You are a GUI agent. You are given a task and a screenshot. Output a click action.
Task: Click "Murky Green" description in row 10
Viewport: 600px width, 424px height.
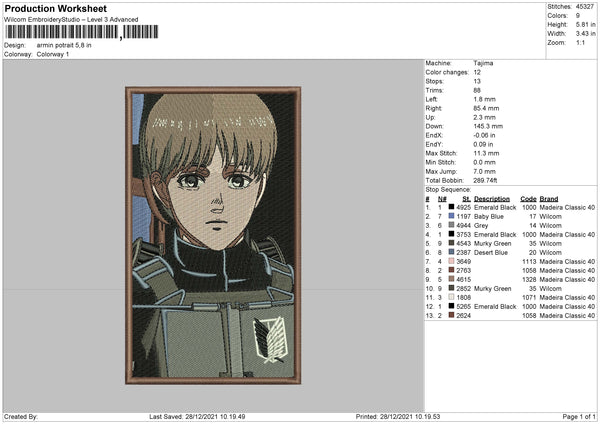(x=492, y=289)
